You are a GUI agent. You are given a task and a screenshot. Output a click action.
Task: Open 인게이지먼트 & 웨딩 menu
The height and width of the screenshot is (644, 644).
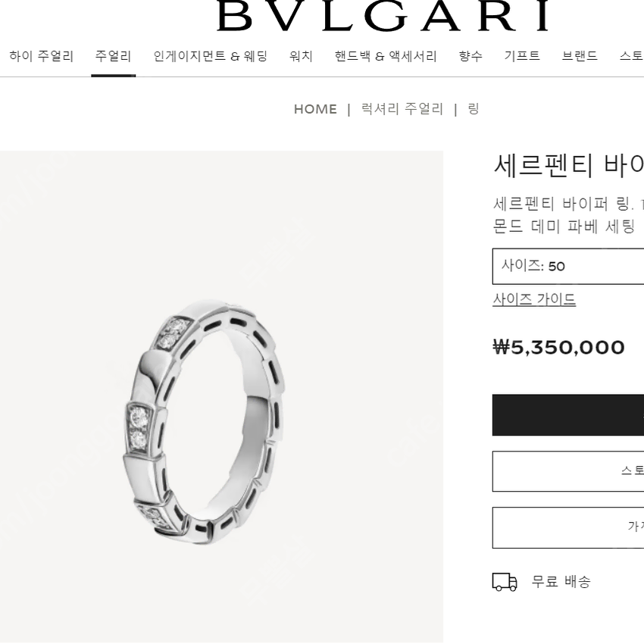tap(211, 56)
